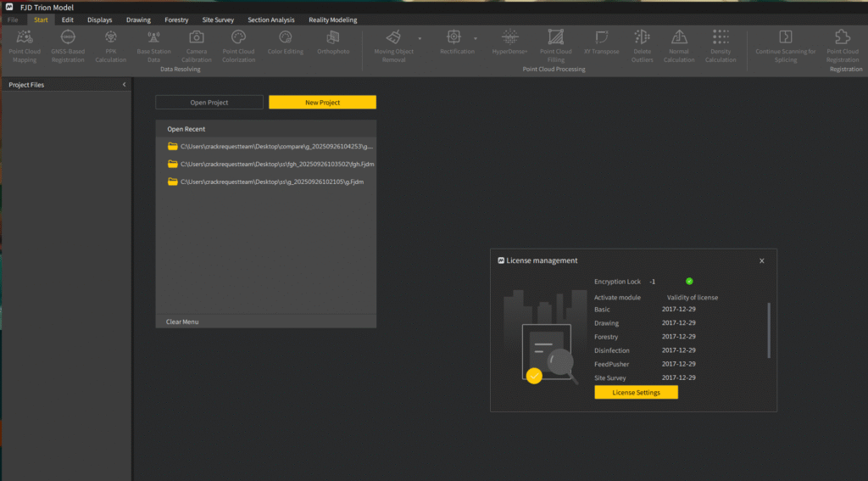Apply the Rectification tool
The image size is (868, 481).
457,42
